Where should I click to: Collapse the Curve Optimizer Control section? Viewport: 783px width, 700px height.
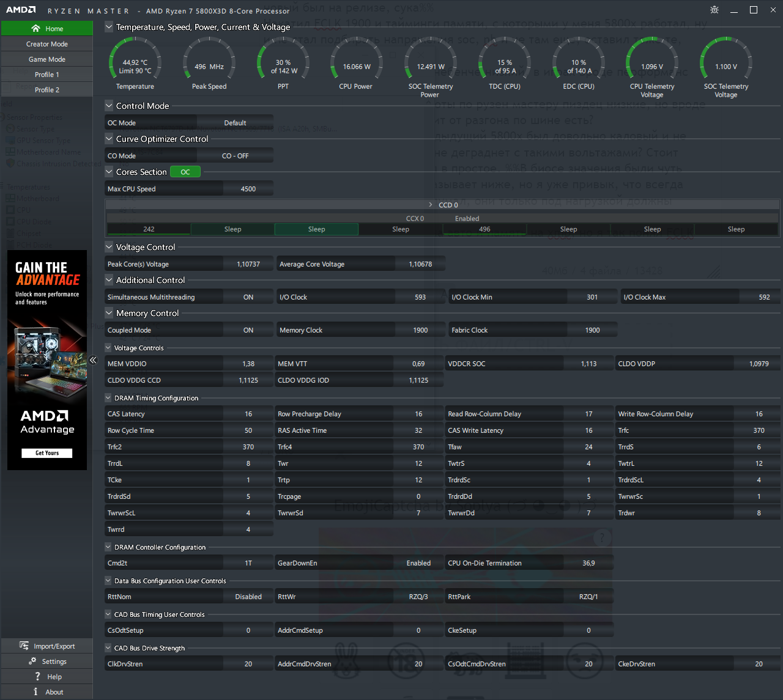109,138
